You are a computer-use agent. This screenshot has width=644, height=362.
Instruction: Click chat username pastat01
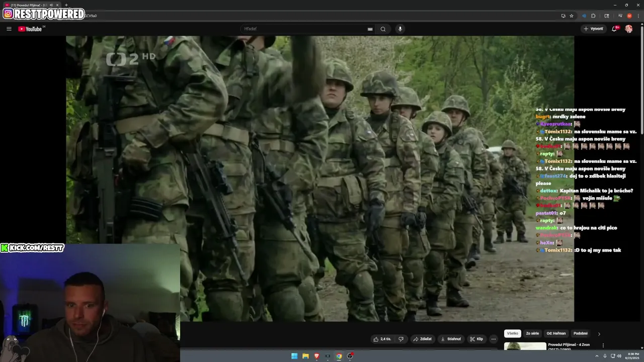pyautogui.click(x=547, y=213)
